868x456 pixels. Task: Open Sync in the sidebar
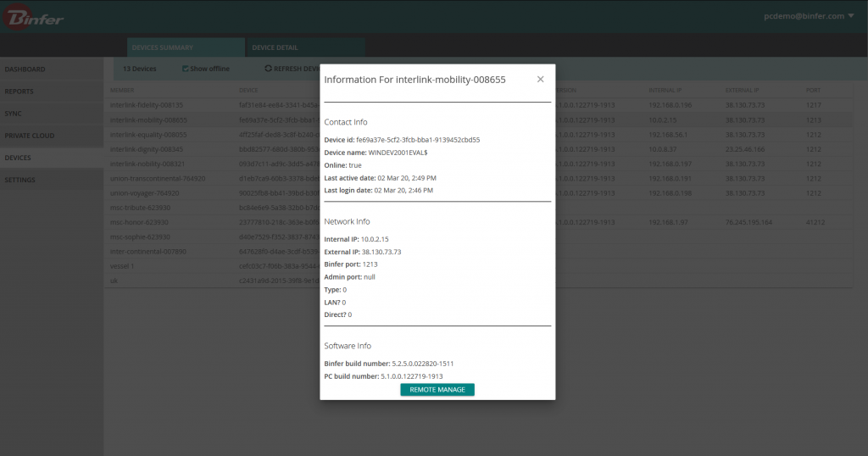(x=52, y=114)
